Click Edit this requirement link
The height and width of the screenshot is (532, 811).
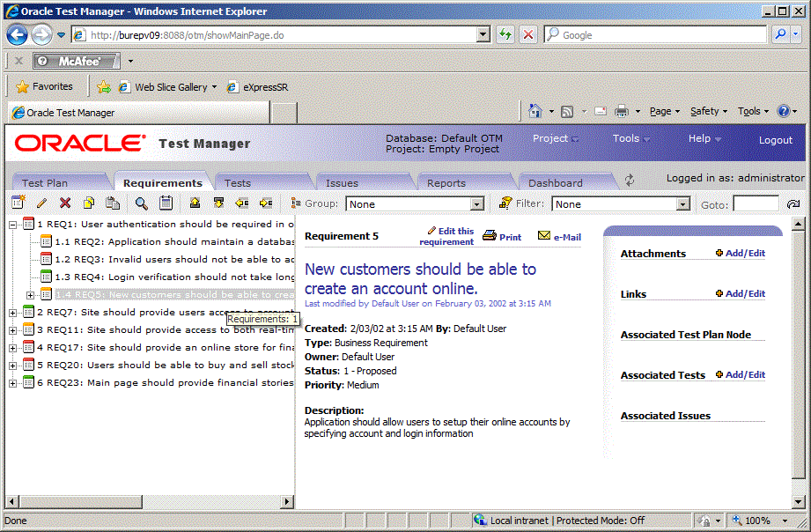(x=446, y=237)
